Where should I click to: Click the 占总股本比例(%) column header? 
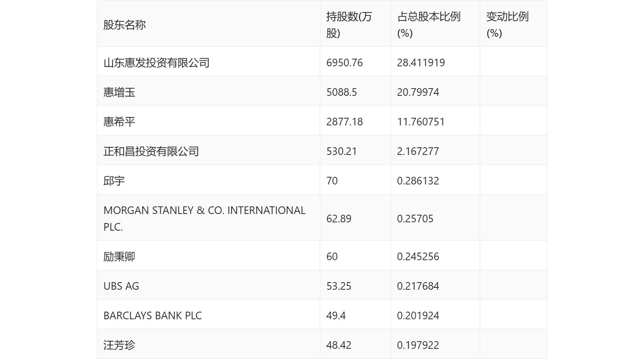428,25
